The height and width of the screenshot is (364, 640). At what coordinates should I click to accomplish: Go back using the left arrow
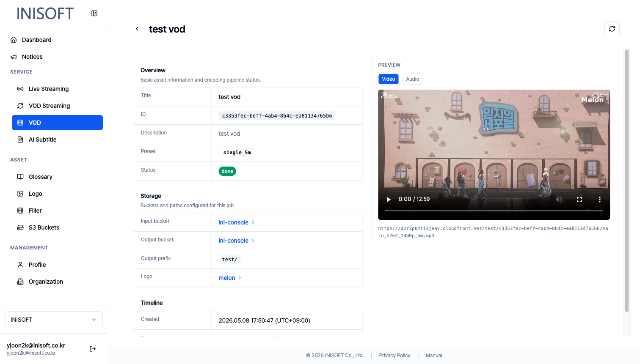[137, 29]
